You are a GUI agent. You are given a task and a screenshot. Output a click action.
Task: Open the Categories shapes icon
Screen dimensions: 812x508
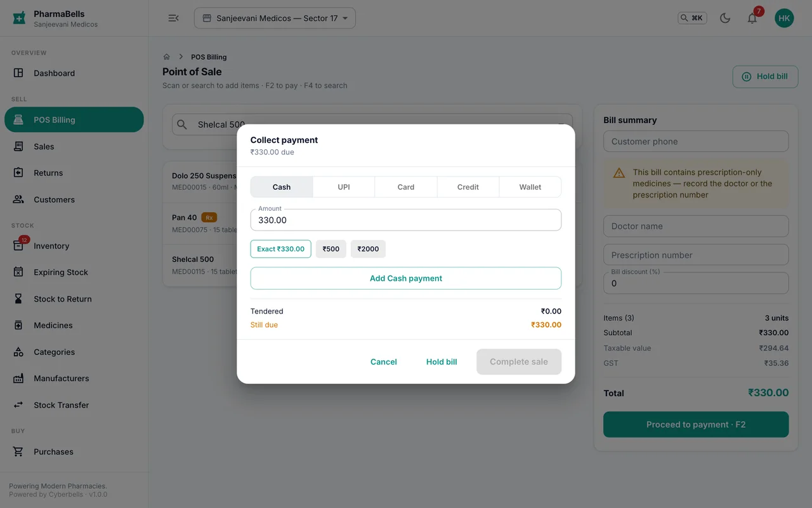click(x=18, y=352)
